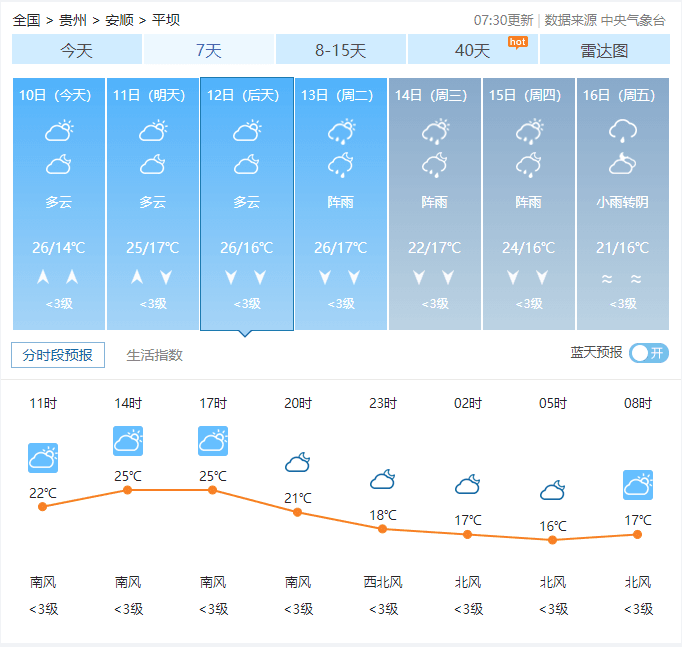
Task: Open the 8-15天 forecast tab
Action: [341, 50]
